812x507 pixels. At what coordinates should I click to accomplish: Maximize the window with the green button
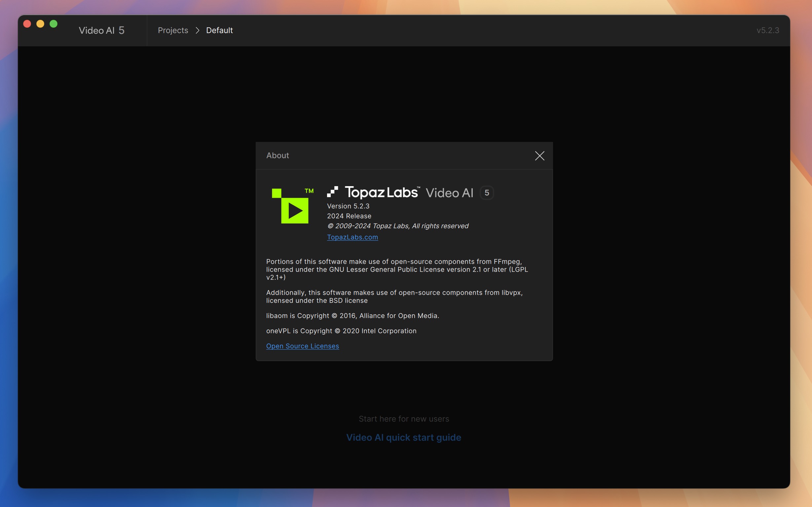click(53, 24)
